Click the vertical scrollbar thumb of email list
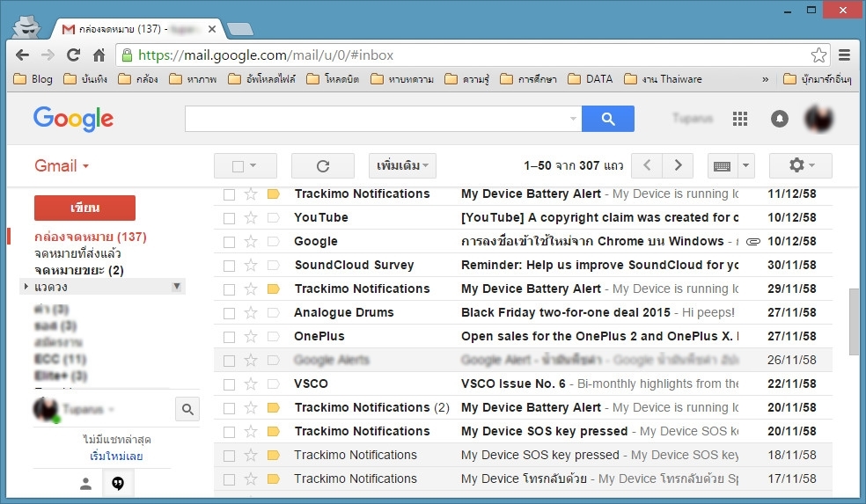 (x=854, y=322)
